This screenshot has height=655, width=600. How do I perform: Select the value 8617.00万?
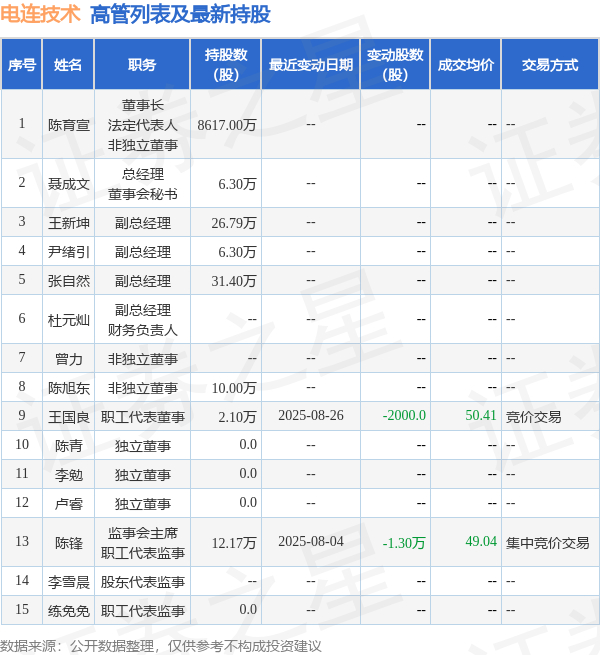pos(226,125)
